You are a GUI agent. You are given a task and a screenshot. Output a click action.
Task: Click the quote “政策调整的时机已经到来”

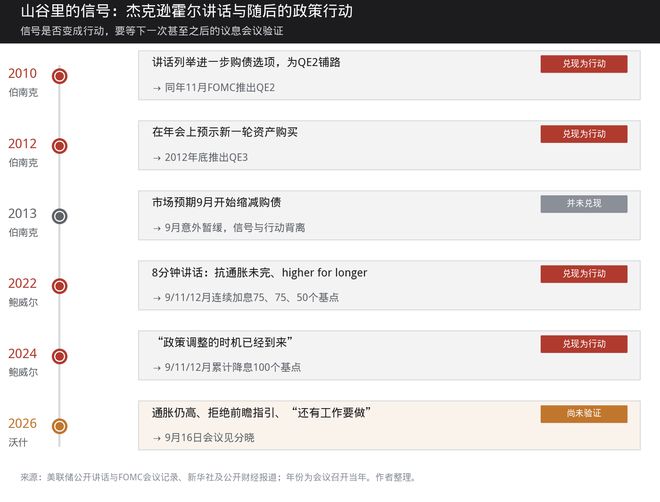coord(225,342)
